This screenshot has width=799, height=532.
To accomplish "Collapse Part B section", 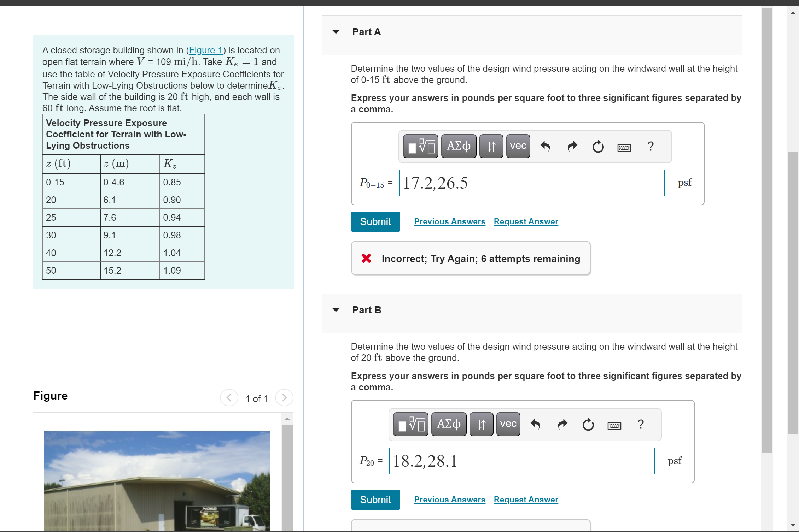I will (x=336, y=310).
